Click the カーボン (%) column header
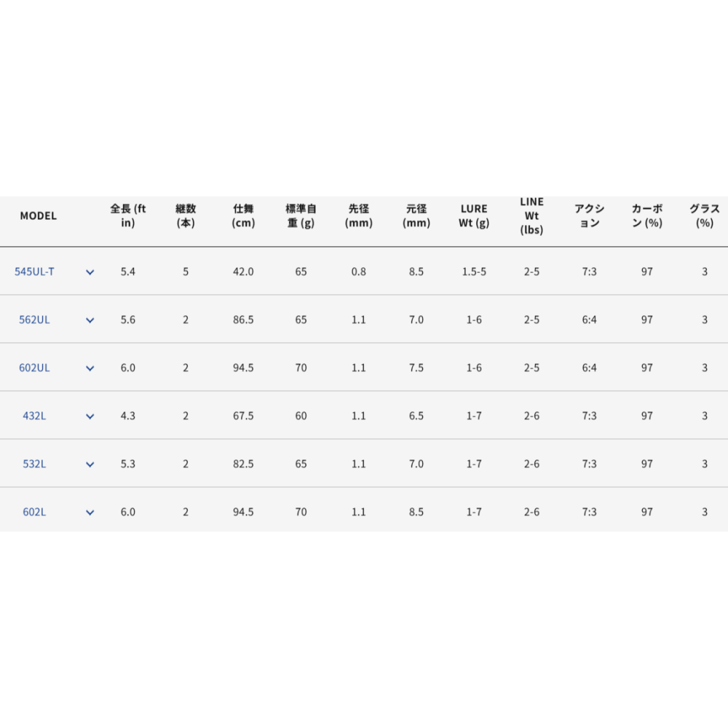Screen dimensions: 728x728 pos(647,215)
